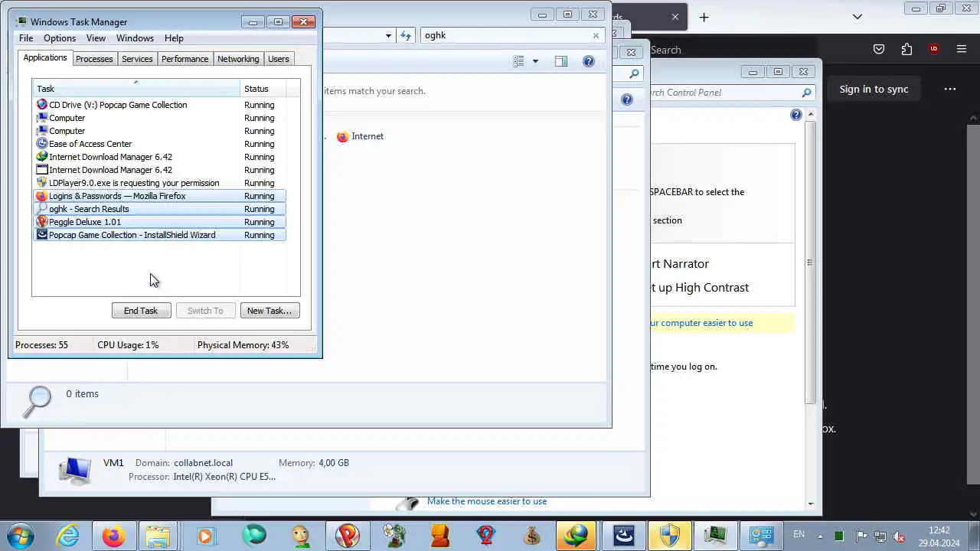Open the network tray icon

click(x=880, y=536)
